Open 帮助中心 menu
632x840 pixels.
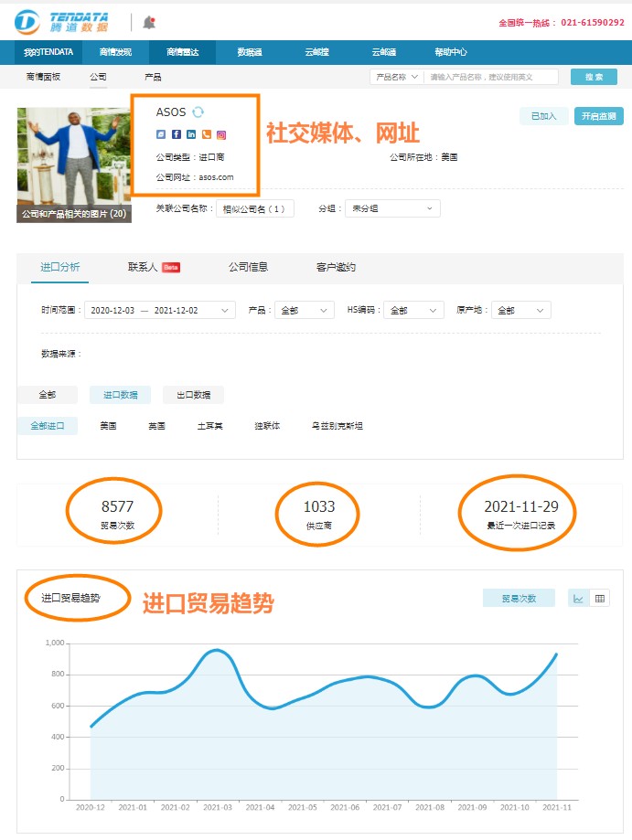(451, 52)
